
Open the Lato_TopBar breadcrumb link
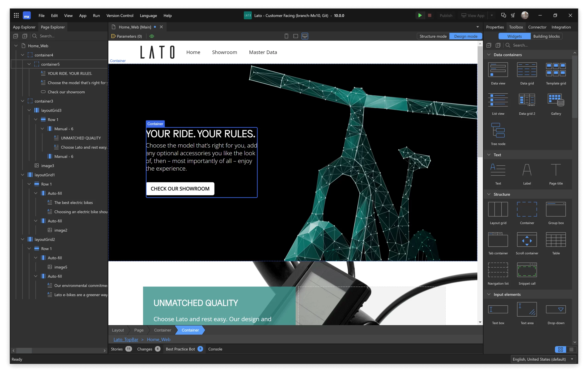coord(126,339)
